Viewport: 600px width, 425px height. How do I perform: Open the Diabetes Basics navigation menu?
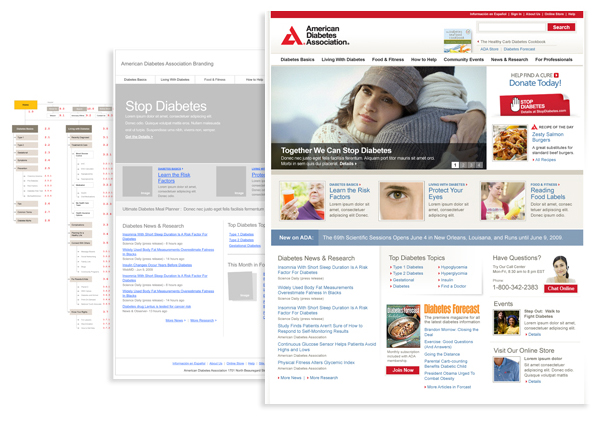click(300, 60)
